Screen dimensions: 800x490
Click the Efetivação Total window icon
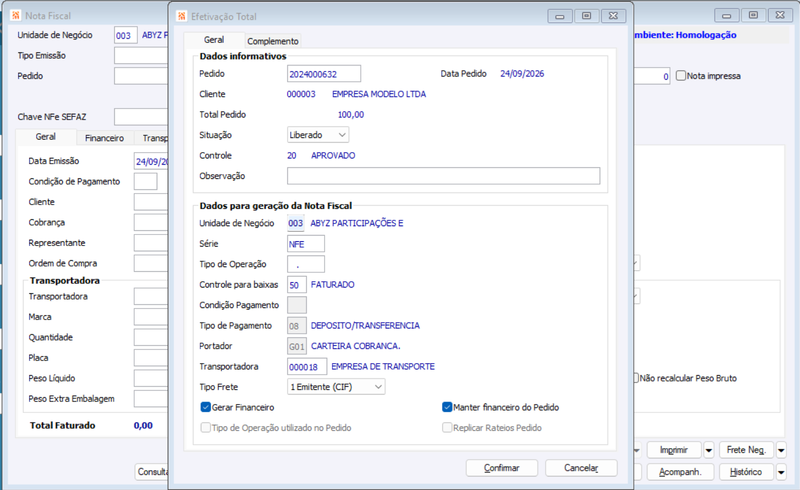click(182, 16)
